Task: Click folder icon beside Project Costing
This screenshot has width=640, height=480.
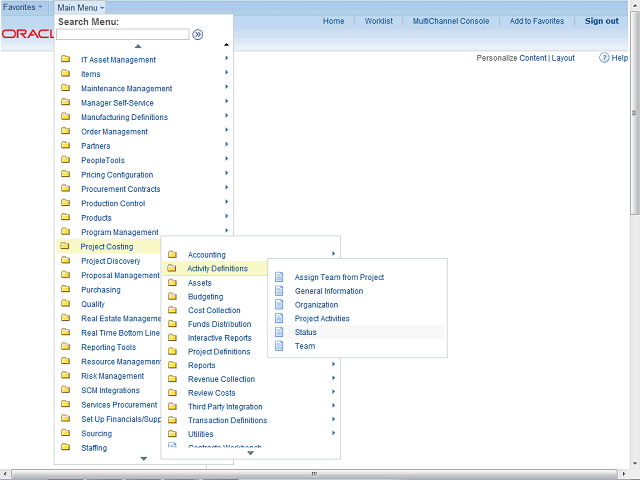Action: [64, 246]
